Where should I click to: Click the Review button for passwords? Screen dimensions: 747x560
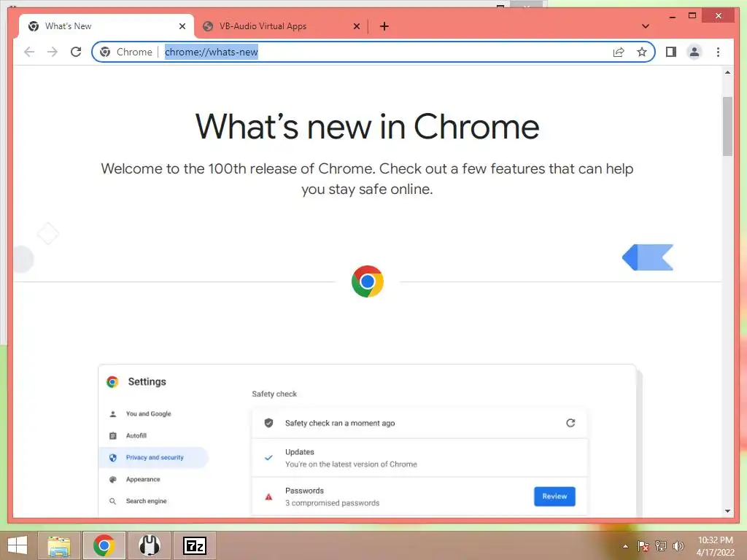554,496
